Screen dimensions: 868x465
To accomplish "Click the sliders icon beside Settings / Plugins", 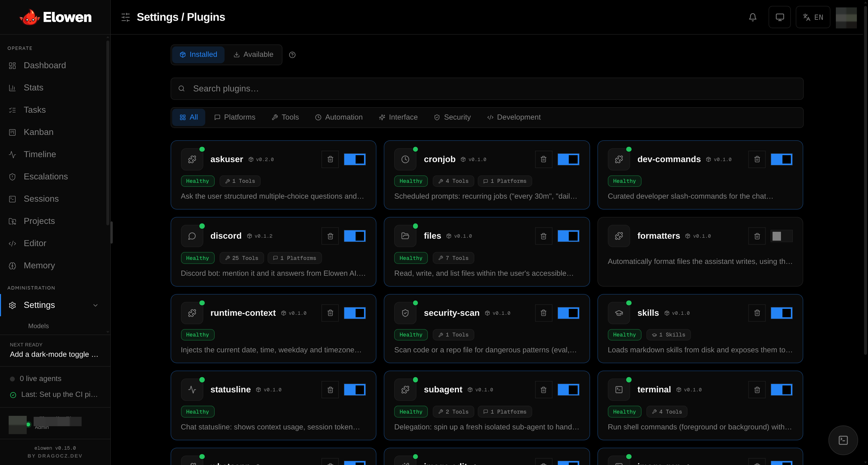I will click(x=126, y=17).
